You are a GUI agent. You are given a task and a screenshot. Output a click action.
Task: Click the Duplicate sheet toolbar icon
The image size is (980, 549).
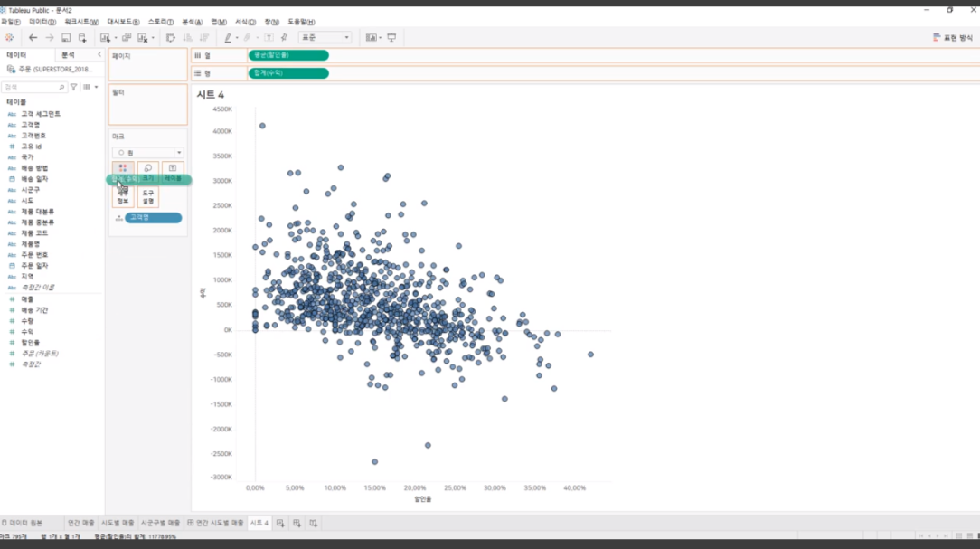click(x=127, y=37)
